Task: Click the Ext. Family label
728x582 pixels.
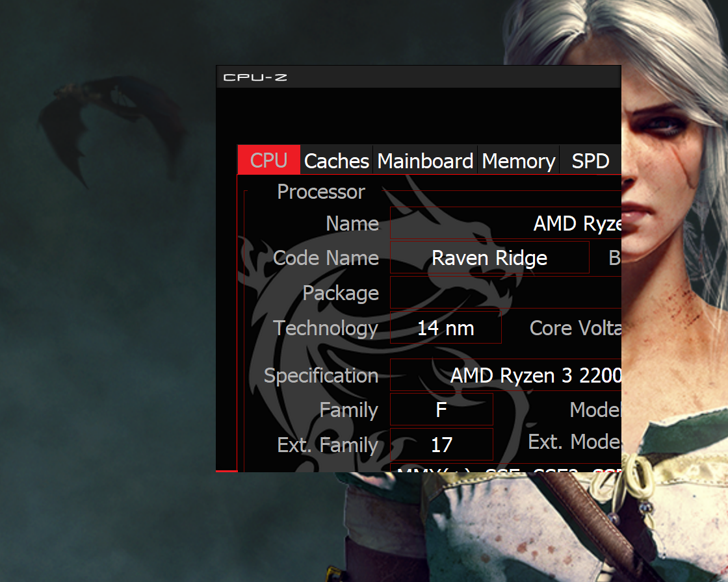Action: tap(328, 445)
